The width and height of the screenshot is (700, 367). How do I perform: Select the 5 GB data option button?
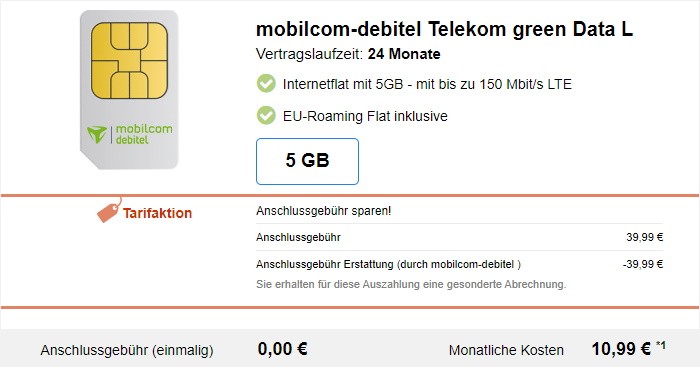click(x=307, y=161)
